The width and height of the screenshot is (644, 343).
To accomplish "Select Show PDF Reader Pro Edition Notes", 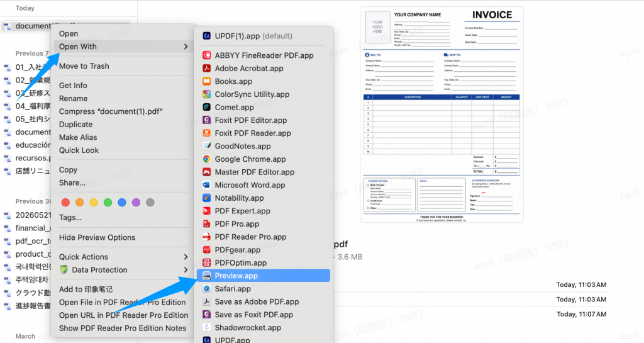I will click(x=123, y=329).
